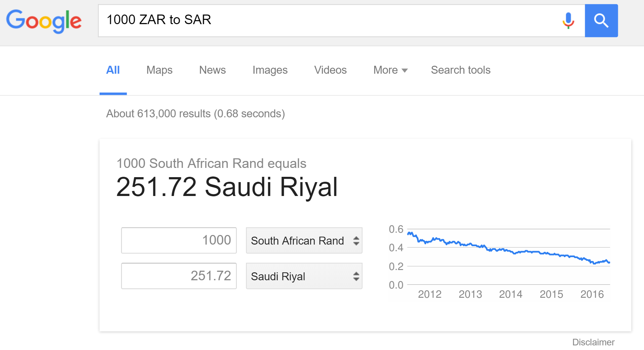Image resolution: width=644 pixels, height=350 pixels.
Task: Click the search query text box
Action: click(331, 20)
